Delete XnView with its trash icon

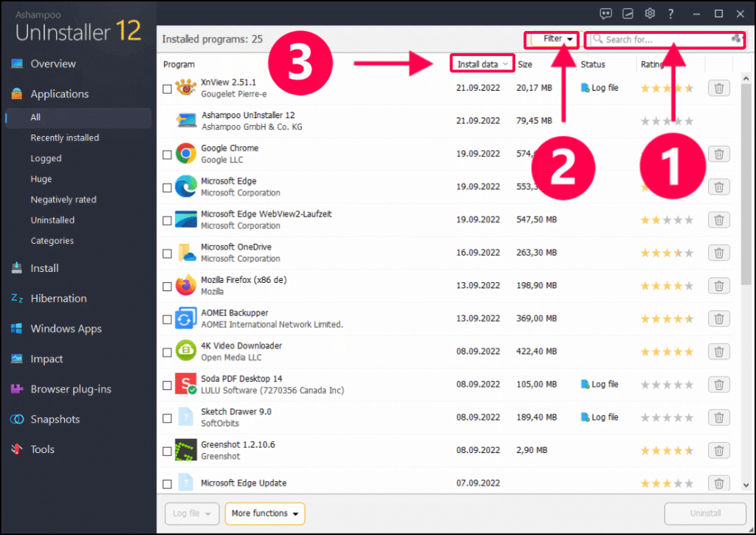[718, 88]
